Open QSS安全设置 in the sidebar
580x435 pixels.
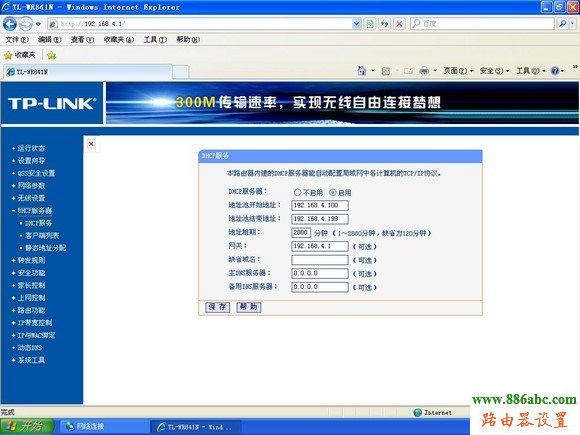coord(36,173)
